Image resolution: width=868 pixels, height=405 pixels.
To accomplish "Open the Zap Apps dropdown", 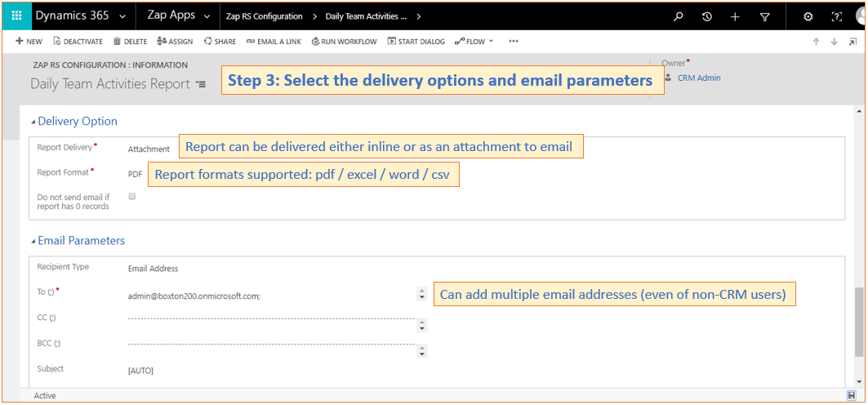I will coord(178,16).
